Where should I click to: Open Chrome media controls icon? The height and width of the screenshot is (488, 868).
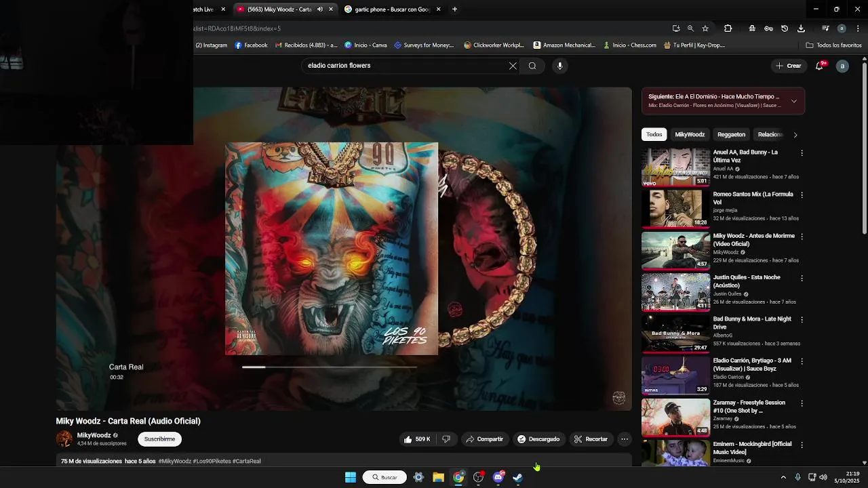(x=825, y=28)
